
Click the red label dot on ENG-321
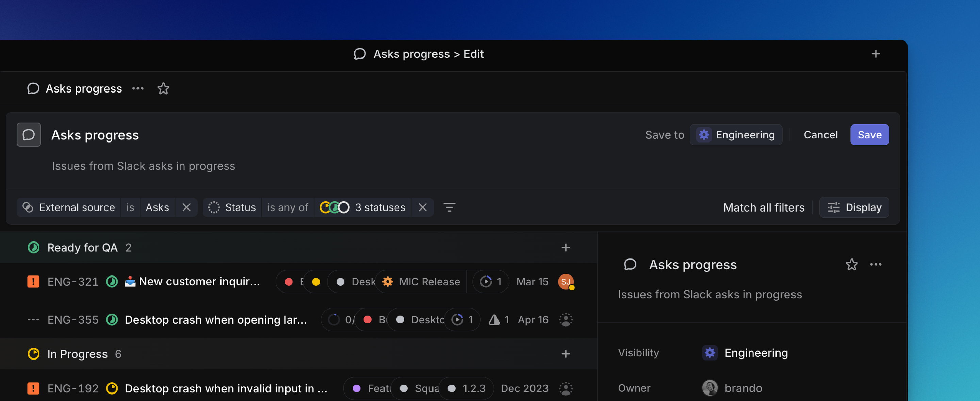pyautogui.click(x=289, y=282)
